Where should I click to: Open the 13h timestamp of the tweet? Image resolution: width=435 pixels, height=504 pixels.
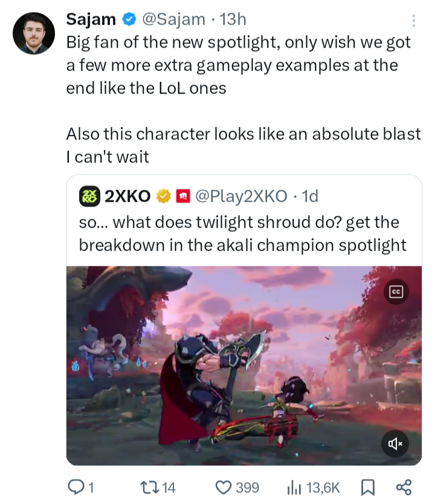click(233, 19)
